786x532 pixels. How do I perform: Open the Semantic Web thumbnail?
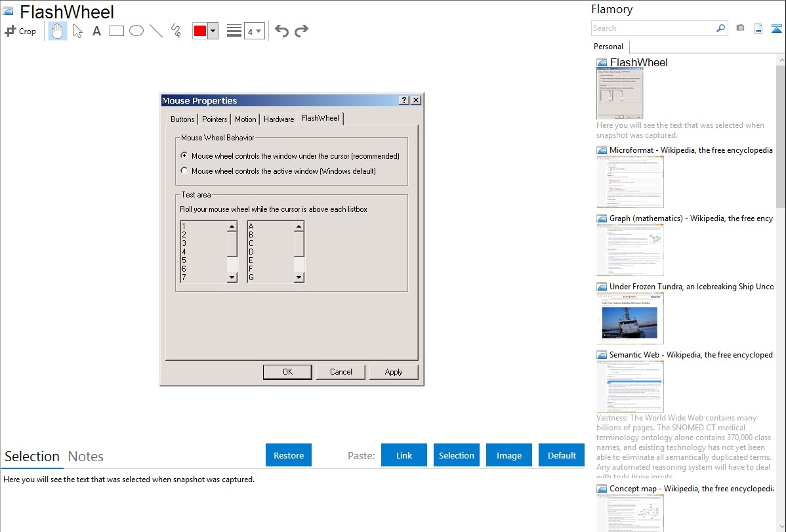[630, 386]
